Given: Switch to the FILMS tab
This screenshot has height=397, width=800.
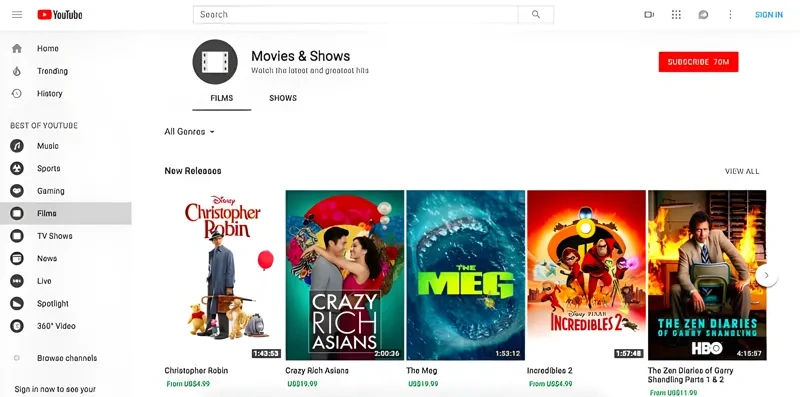Looking at the screenshot, I should tap(222, 98).
